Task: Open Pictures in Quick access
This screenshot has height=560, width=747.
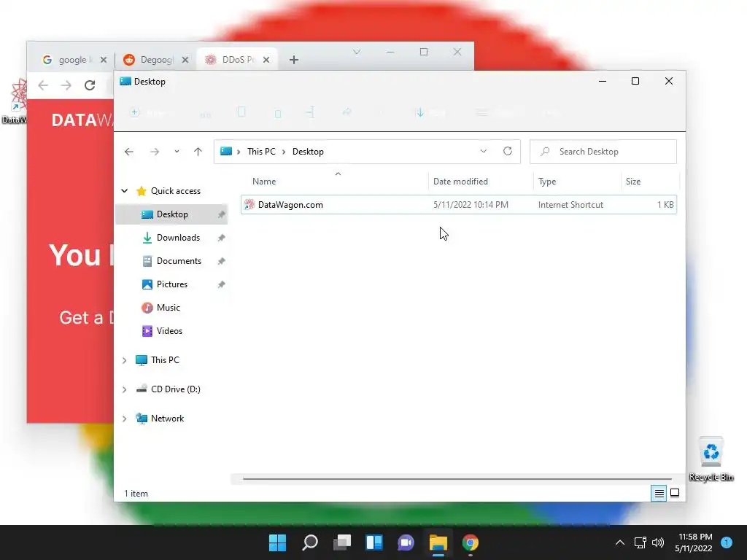Action: click(x=172, y=284)
